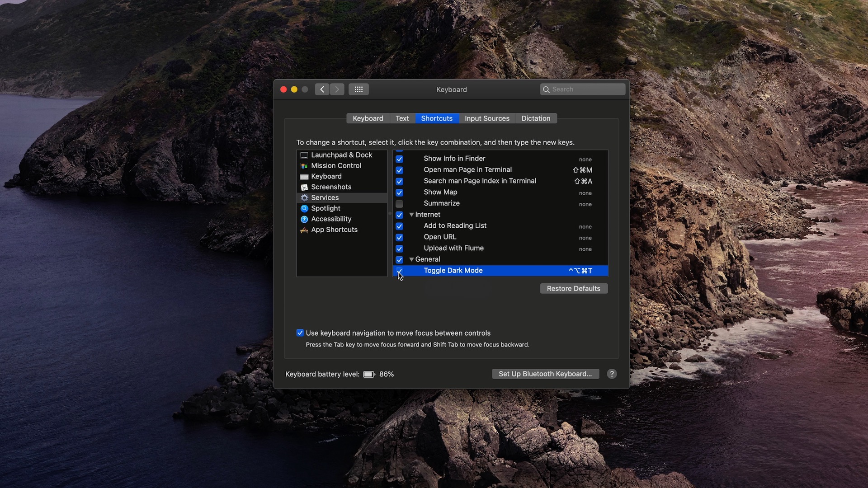
Task: Collapse the Internet services section
Action: click(412, 215)
